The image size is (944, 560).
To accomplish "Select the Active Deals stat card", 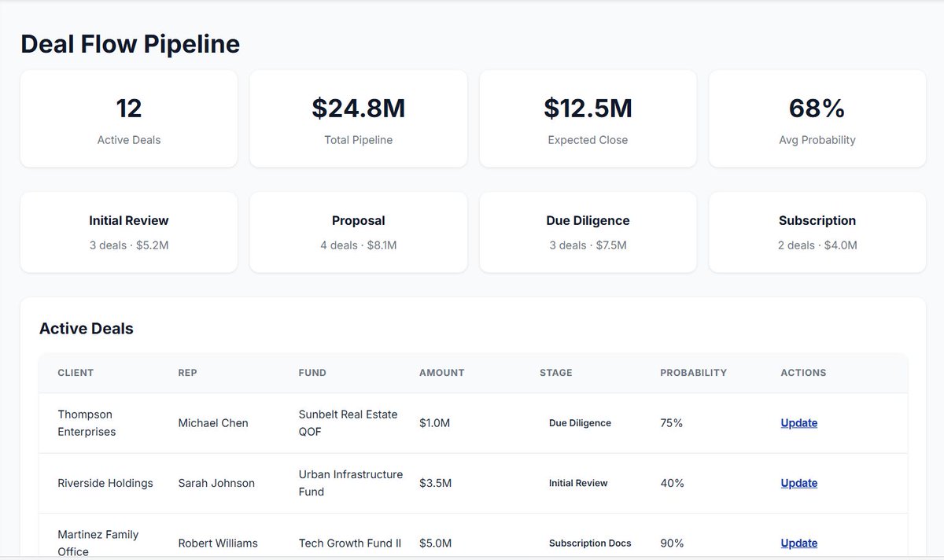I will coord(129,119).
